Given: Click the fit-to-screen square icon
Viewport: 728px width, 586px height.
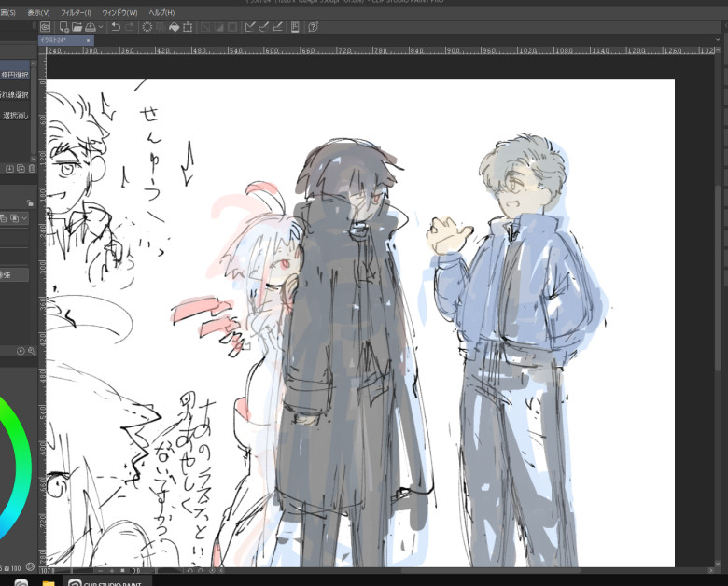Looking at the screenshot, I should coord(122,570).
